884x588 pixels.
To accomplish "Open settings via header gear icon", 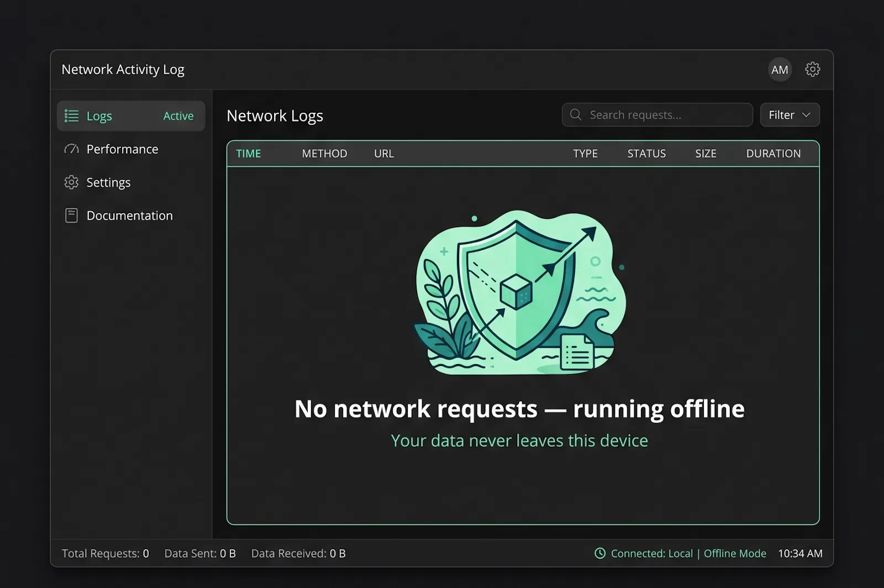I will [x=812, y=70].
